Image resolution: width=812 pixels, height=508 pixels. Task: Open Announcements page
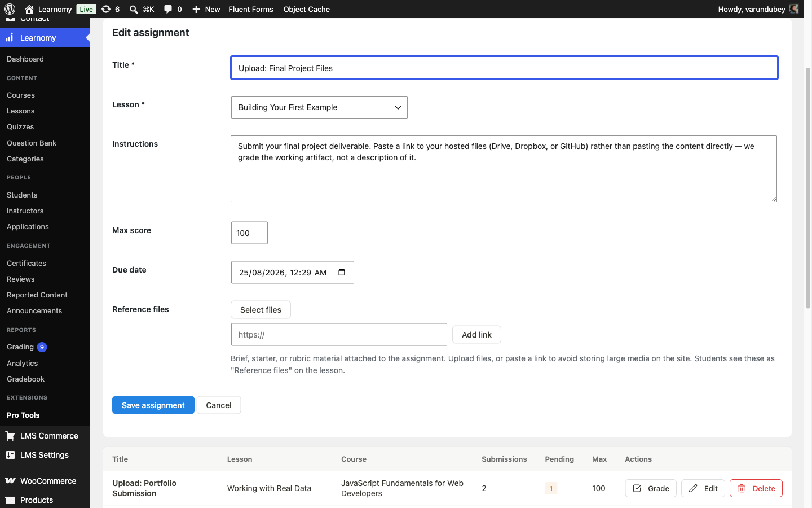[34, 310]
